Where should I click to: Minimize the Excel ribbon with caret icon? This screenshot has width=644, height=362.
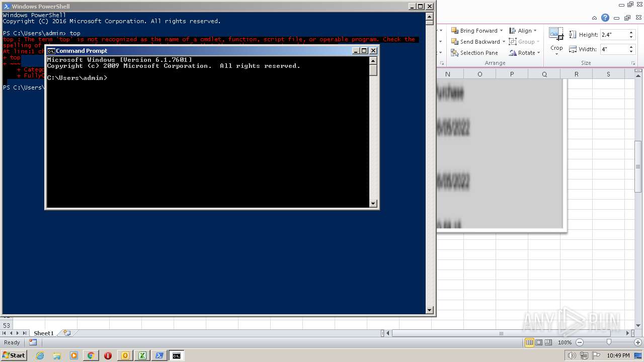[595, 18]
